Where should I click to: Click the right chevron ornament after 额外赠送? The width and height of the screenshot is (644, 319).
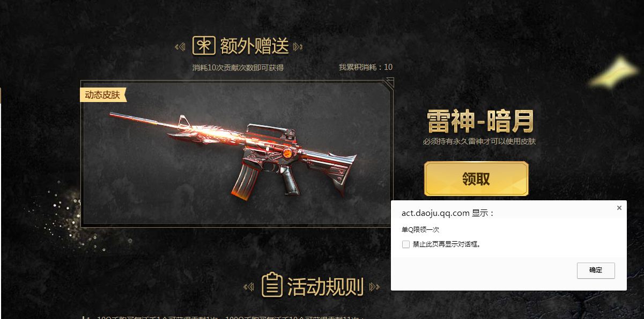298,47
